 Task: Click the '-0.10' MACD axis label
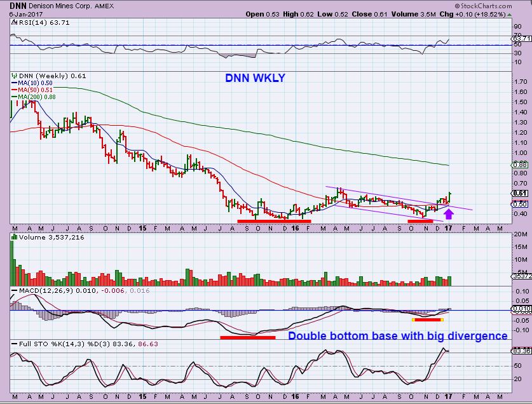520,330
